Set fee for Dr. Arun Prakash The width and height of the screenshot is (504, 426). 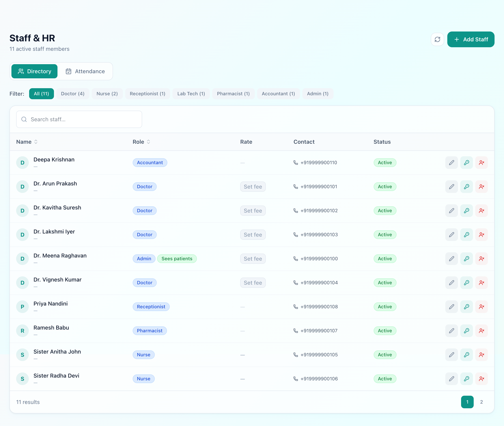click(253, 187)
